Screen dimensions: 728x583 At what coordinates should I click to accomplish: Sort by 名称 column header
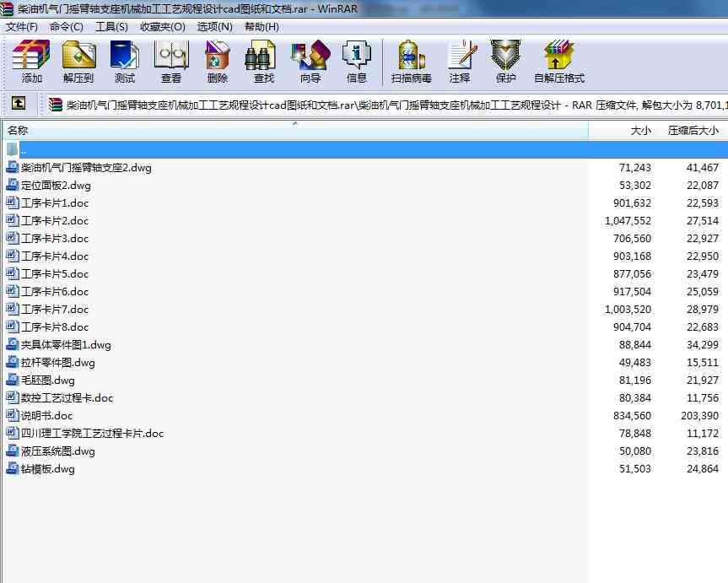pyautogui.click(x=295, y=130)
